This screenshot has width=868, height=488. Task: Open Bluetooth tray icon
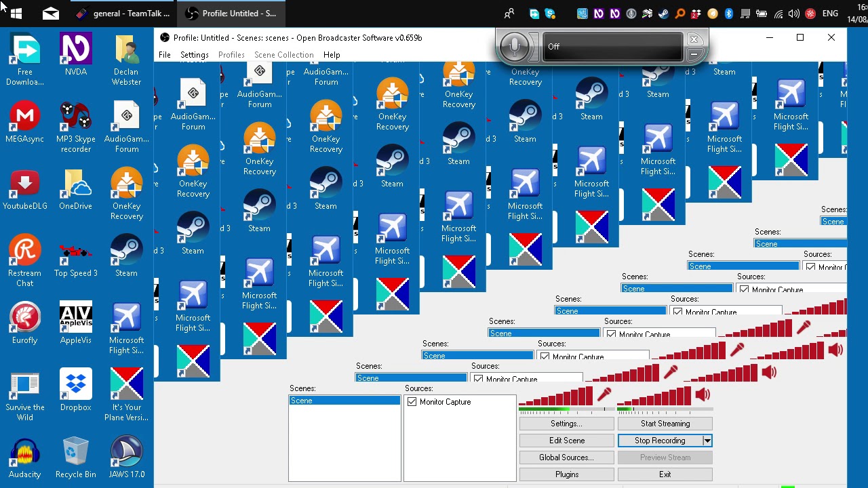click(x=729, y=13)
